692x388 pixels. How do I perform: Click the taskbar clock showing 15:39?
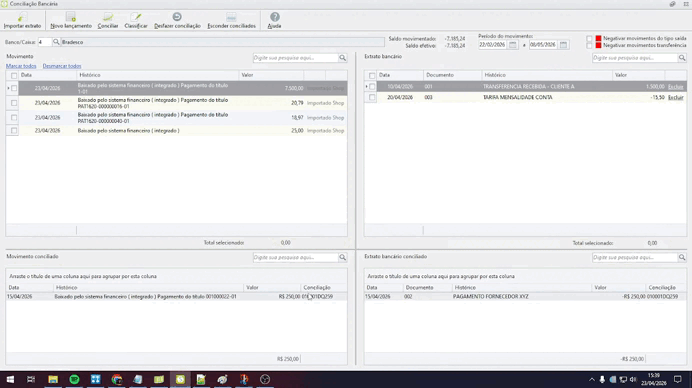(654, 379)
